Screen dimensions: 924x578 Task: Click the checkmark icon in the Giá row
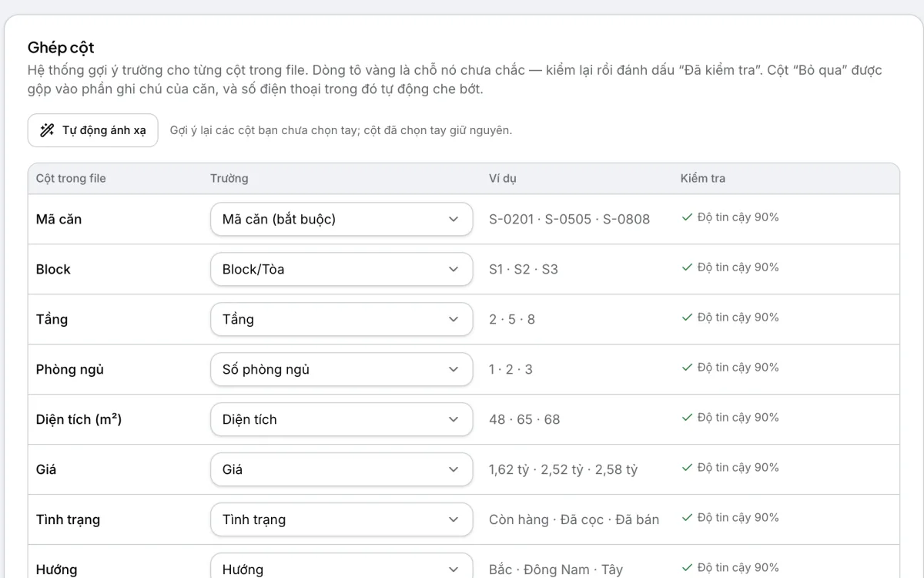(x=687, y=468)
